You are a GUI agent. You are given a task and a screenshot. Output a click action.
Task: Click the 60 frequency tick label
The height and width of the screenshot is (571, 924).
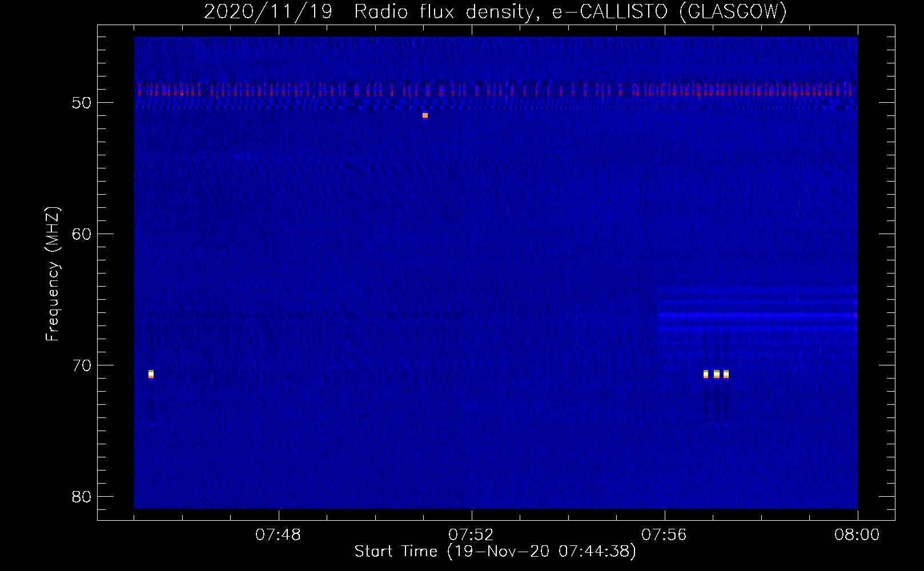[x=82, y=234]
